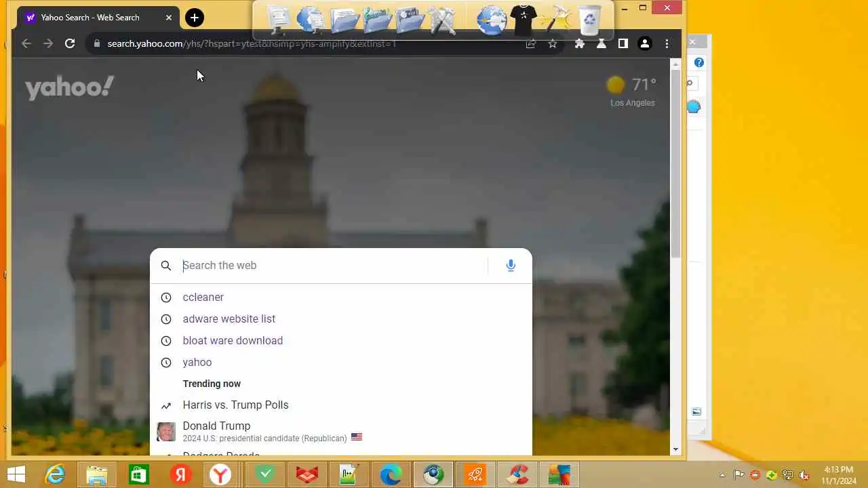Open the dock Recycle Bin
The width and height of the screenshot is (868, 488).
pyautogui.click(x=590, y=19)
